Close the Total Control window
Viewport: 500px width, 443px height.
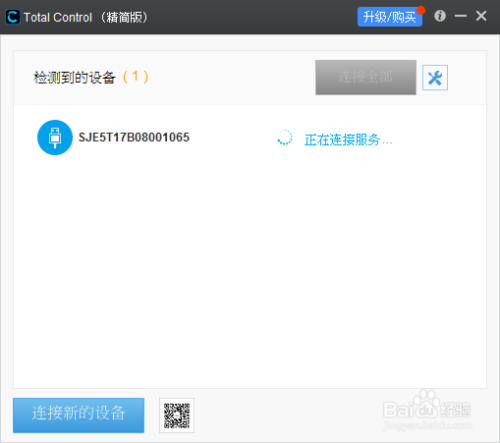tap(481, 16)
